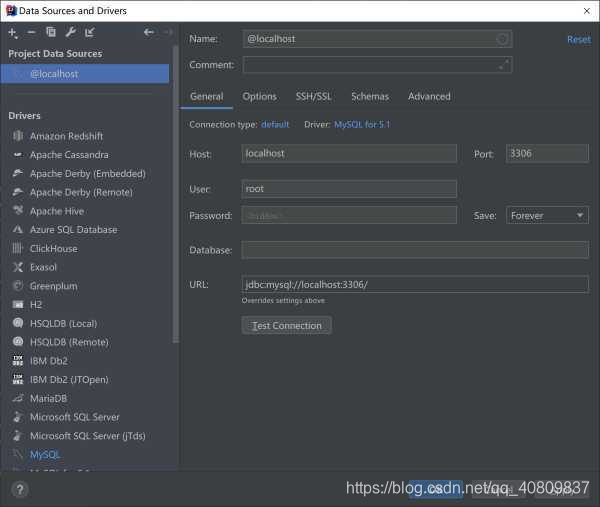The width and height of the screenshot is (600, 507).
Task: Open help with the question mark button
Action: click(x=20, y=489)
